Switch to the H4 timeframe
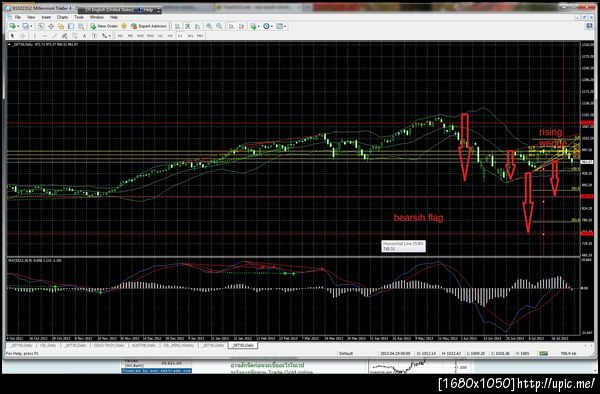The width and height of the screenshot is (600, 394). (x=170, y=36)
